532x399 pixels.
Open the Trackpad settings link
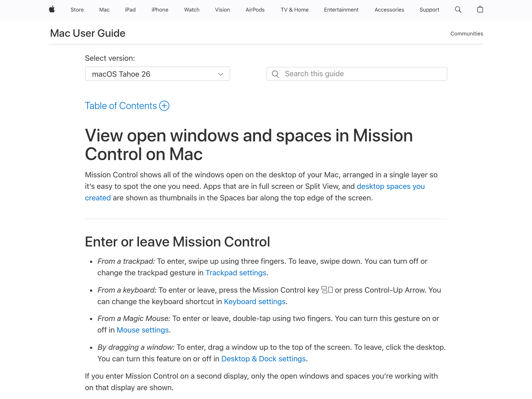[236, 273]
